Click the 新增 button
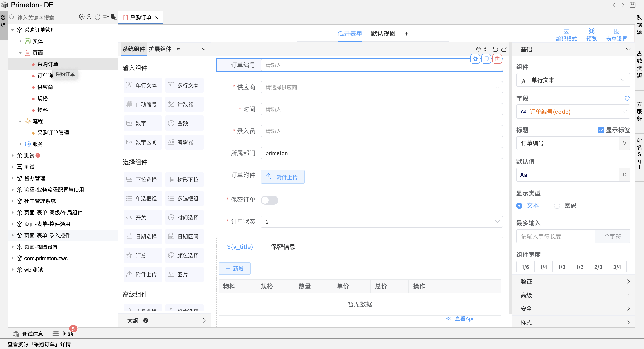This screenshot has height=349, width=644. click(x=235, y=269)
